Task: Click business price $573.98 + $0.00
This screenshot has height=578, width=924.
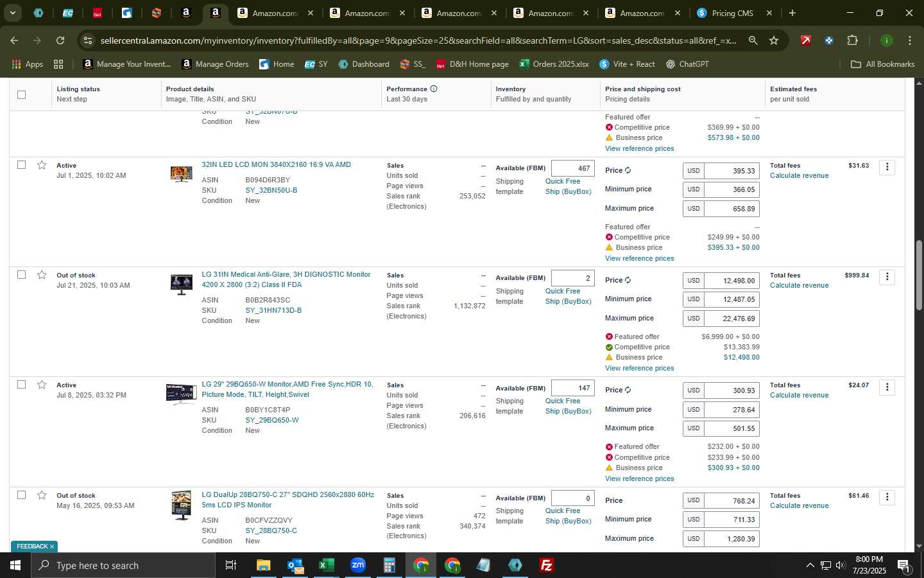Action: (x=733, y=137)
